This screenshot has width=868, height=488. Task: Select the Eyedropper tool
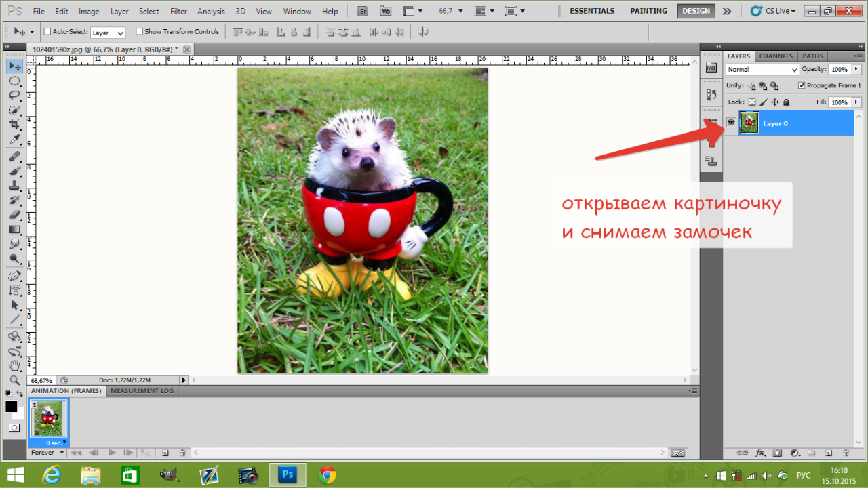(x=14, y=140)
